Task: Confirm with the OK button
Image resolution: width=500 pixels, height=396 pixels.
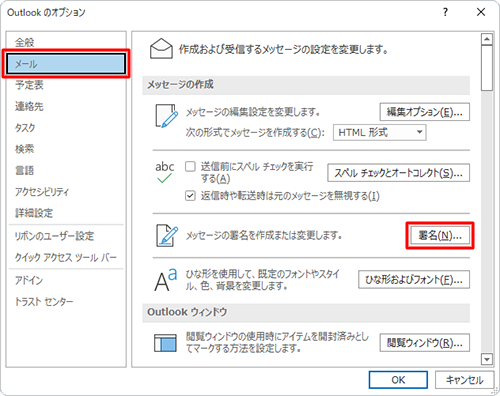Action: pos(398,380)
